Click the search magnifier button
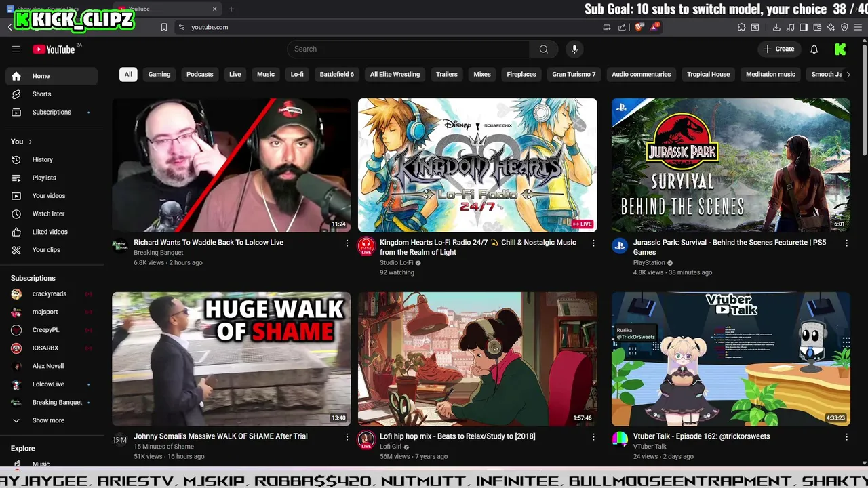This screenshot has width=868, height=488. click(x=543, y=49)
